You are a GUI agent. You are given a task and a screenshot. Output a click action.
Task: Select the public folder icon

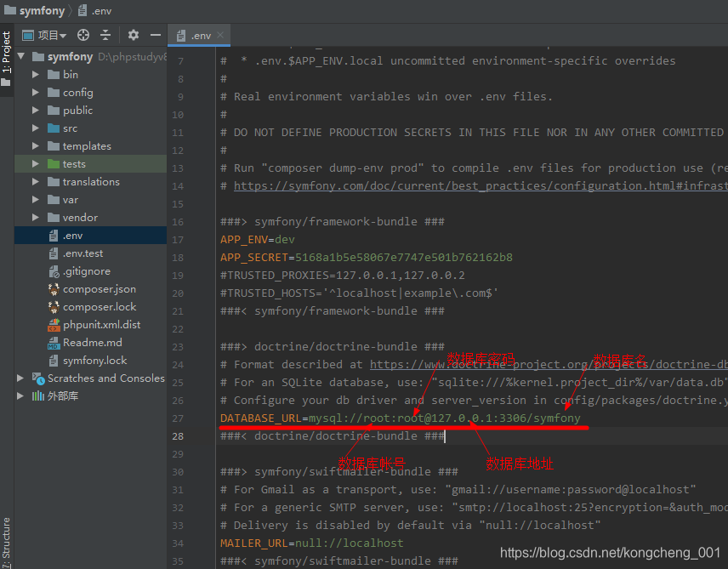pyautogui.click(x=54, y=110)
